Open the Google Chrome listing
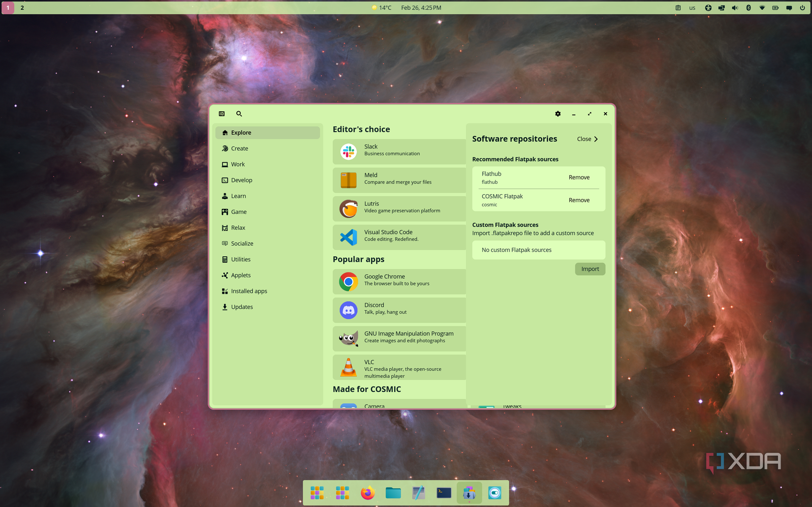 399,281
